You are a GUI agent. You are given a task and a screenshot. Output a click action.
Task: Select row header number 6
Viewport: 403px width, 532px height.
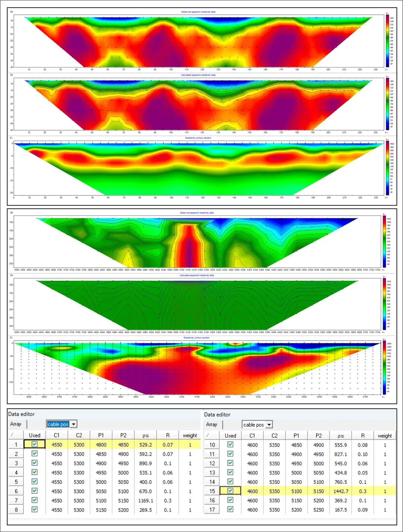tap(16, 491)
